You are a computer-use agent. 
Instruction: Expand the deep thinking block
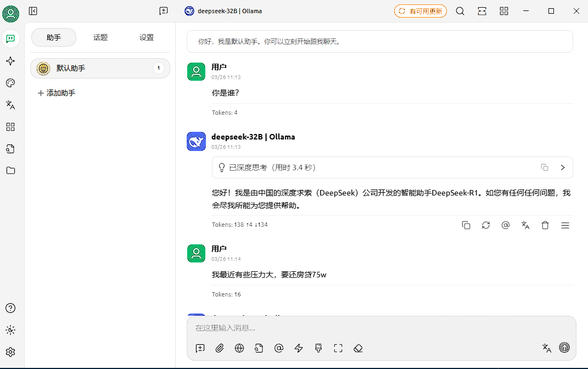(563, 167)
